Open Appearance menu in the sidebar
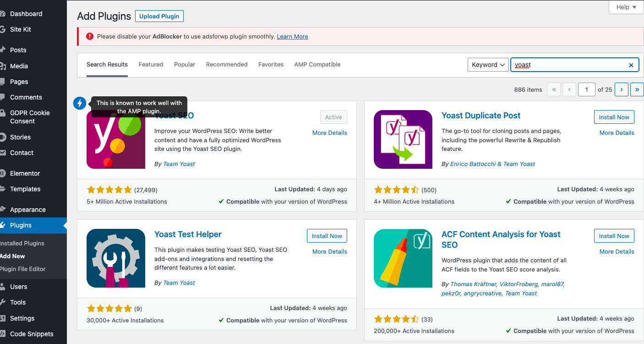The width and height of the screenshot is (644, 344). (x=28, y=210)
